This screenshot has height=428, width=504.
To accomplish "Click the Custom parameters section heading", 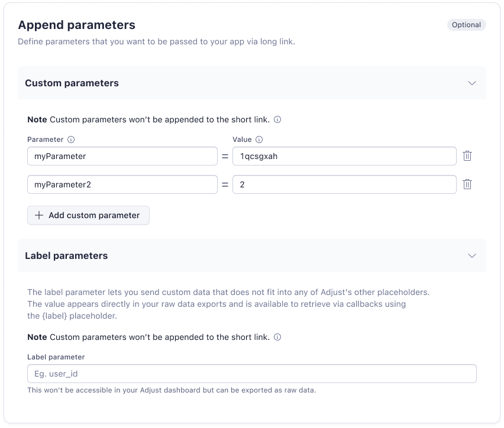I will pos(72,83).
